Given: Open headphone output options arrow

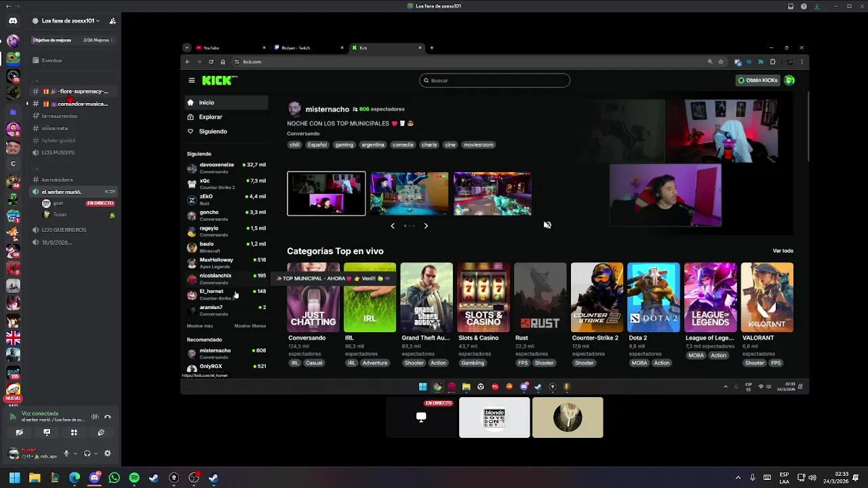Looking at the screenshot, I should coord(96,453).
